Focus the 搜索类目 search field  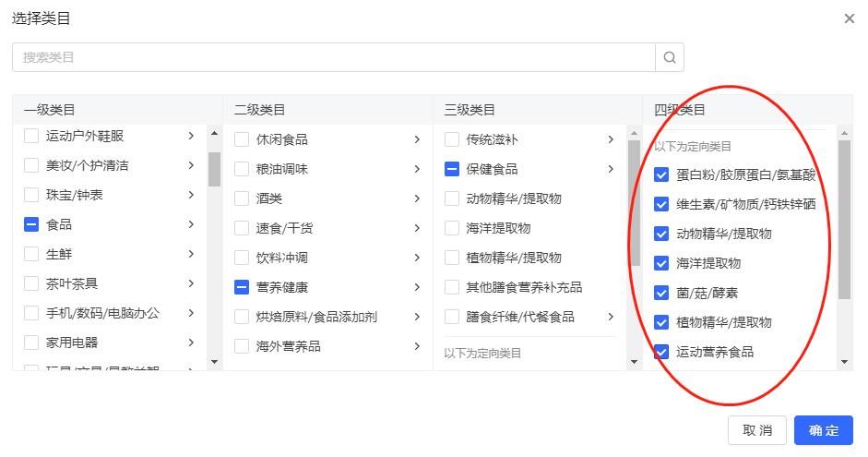(x=334, y=57)
